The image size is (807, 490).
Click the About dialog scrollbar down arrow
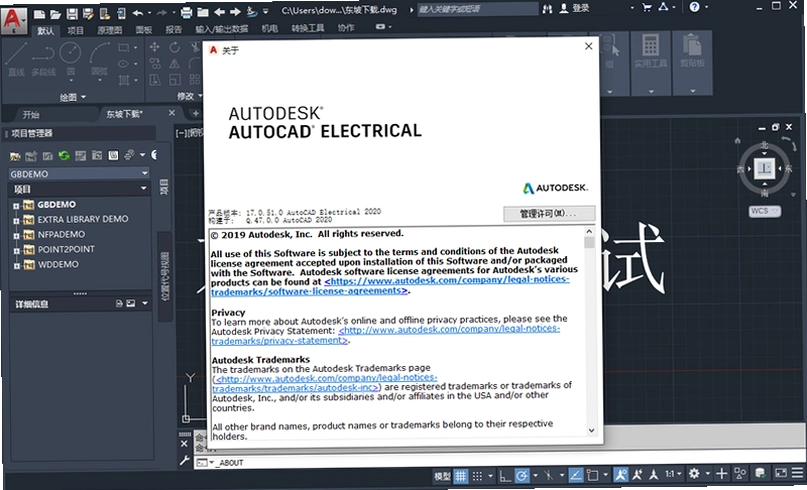[591, 430]
